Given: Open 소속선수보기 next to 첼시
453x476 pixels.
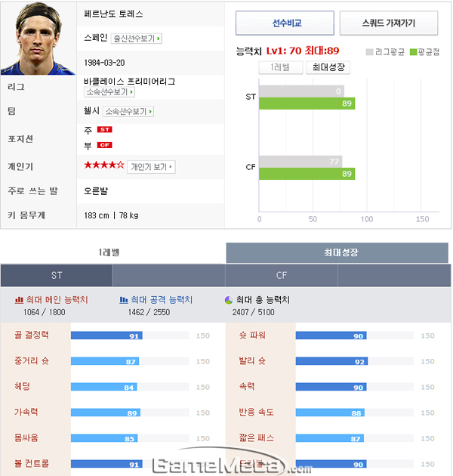Looking at the screenshot, I should (x=128, y=111).
